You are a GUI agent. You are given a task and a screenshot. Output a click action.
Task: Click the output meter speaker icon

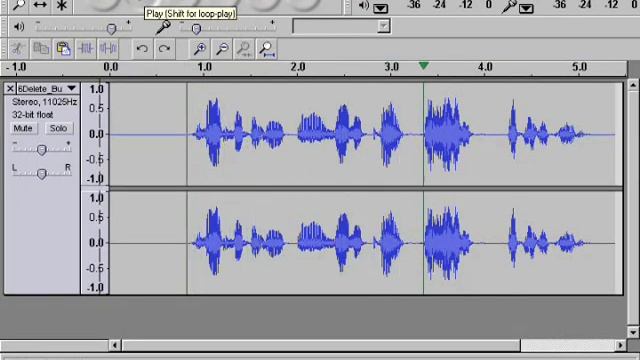point(363,5)
